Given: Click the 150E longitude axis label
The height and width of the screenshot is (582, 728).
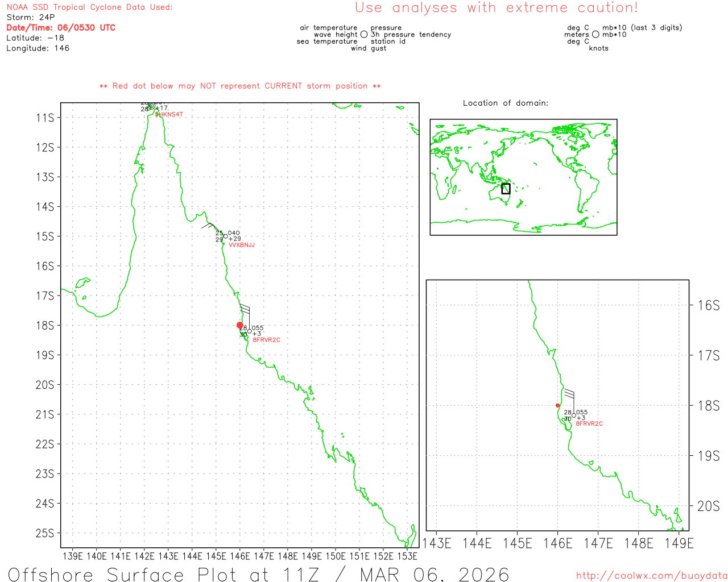Looking at the screenshot, I should 336,556.
